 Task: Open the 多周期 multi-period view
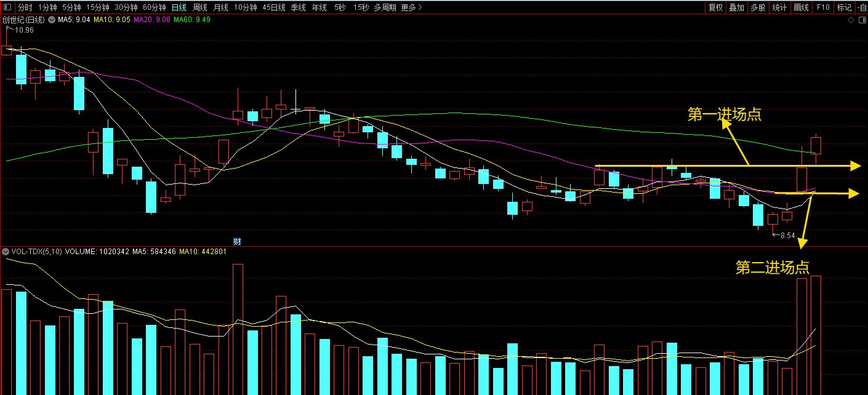pos(385,7)
